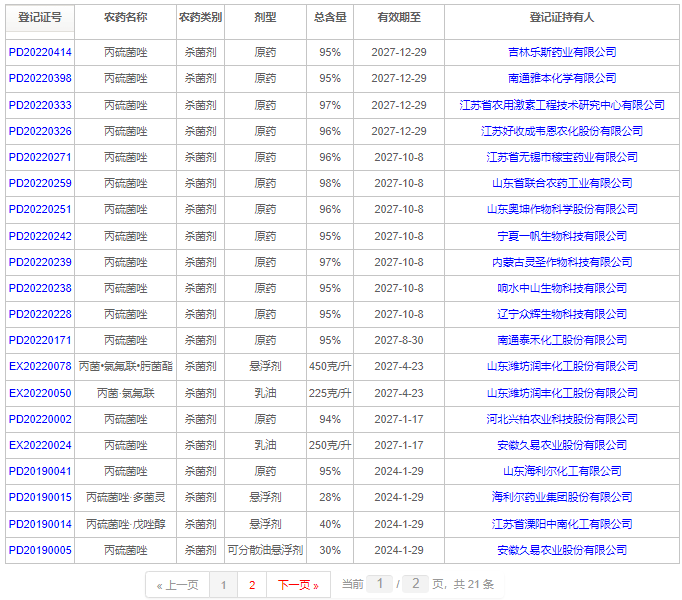Select cell 可分散油悬浮剂
682x600 pixels.
click(265, 550)
